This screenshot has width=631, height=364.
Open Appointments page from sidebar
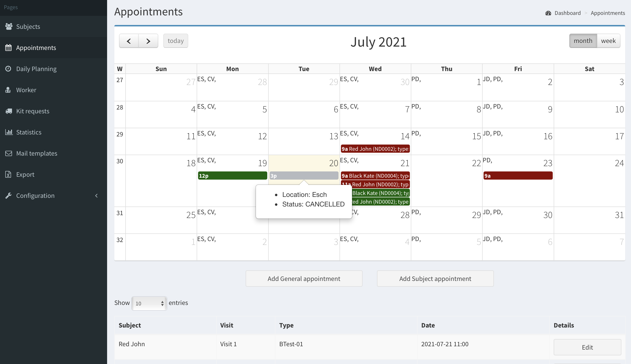pyautogui.click(x=36, y=48)
